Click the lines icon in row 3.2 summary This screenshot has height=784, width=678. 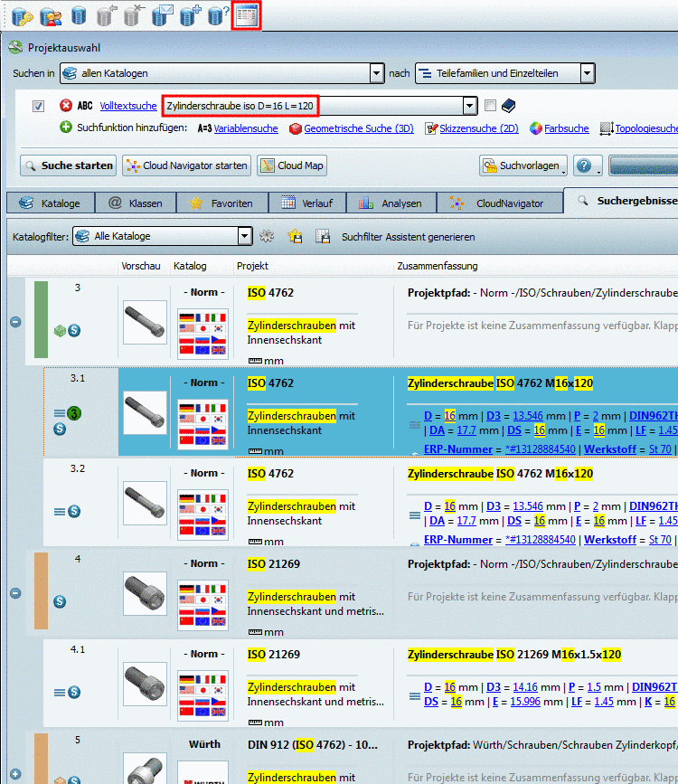click(x=415, y=515)
